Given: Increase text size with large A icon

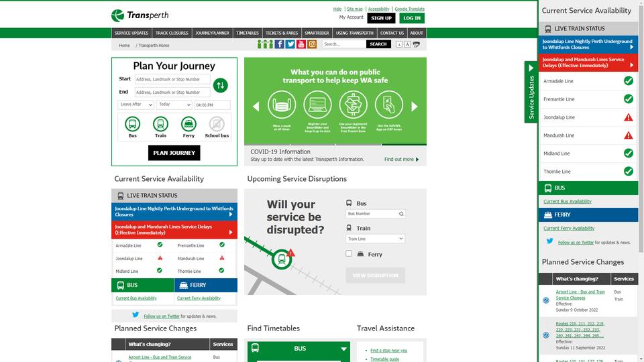Looking at the screenshot, I should pos(407,44).
